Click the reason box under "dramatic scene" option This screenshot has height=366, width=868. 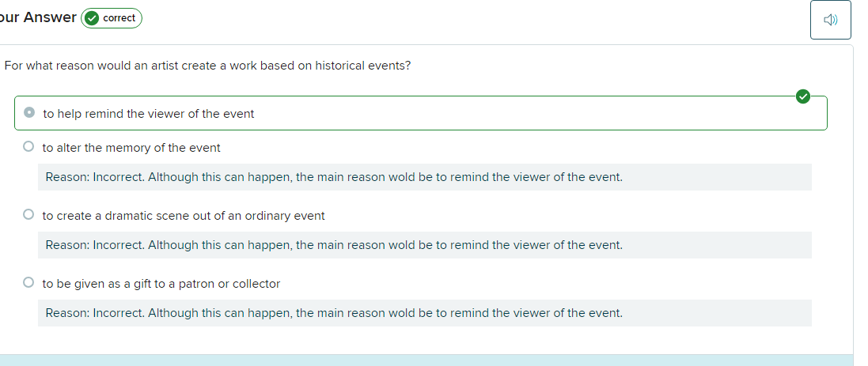point(424,245)
